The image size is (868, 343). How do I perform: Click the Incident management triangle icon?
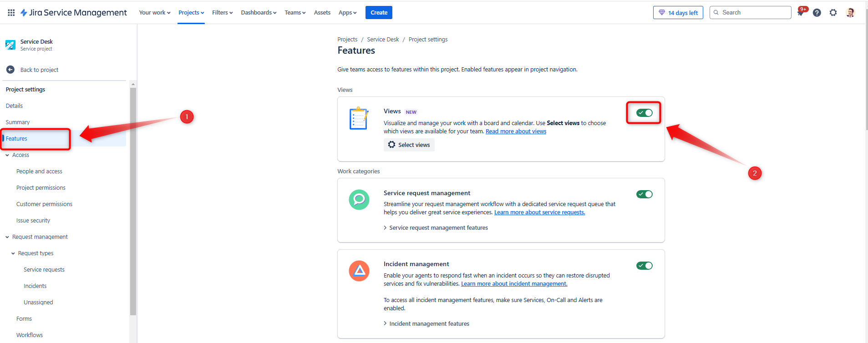pos(359,271)
